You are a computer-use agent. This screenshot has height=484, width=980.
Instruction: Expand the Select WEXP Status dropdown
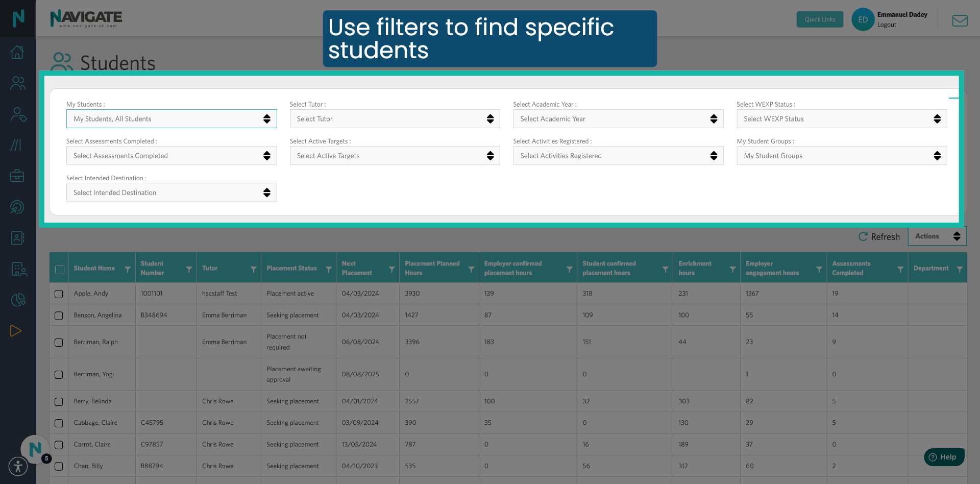click(x=841, y=118)
